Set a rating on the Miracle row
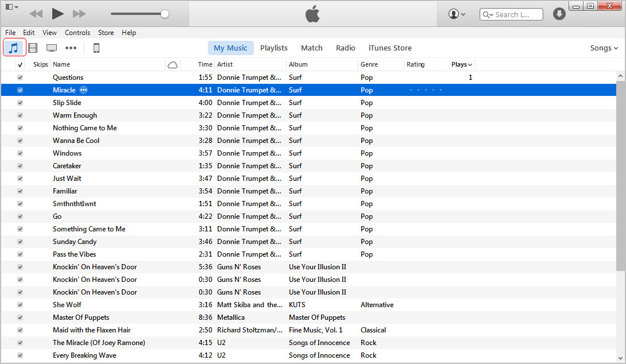The height and width of the screenshot is (364, 626). tap(426, 90)
